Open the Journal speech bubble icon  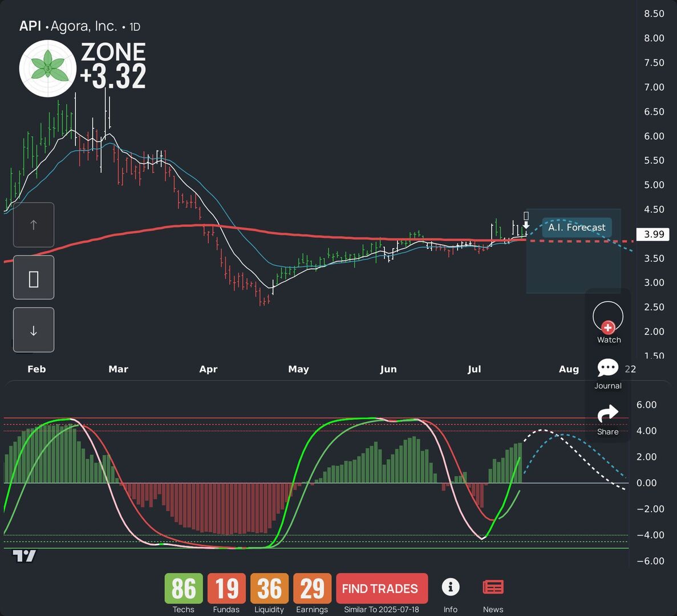pyautogui.click(x=608, y=368)
